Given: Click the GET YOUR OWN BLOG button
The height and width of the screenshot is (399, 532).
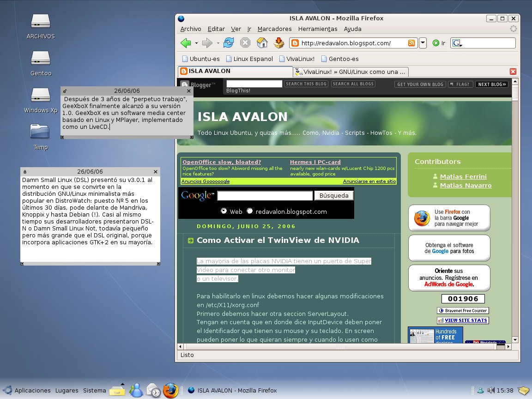Looking at the screenshot, I should point(420,84).
